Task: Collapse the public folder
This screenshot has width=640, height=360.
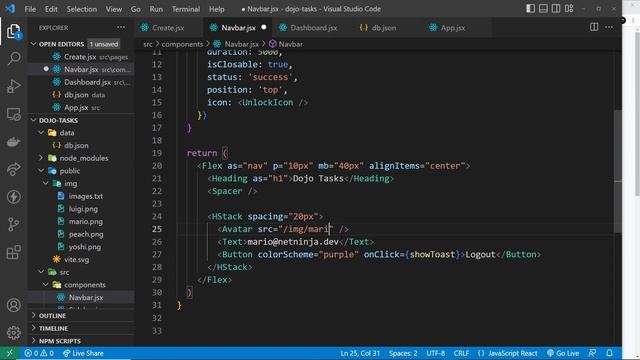Action: (41, 171)
